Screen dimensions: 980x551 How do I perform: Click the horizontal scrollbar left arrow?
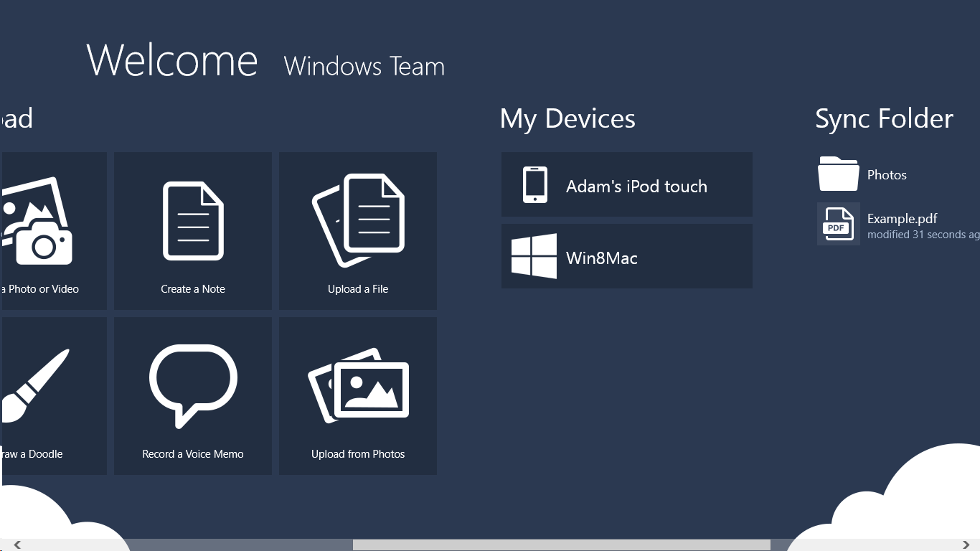17,545
